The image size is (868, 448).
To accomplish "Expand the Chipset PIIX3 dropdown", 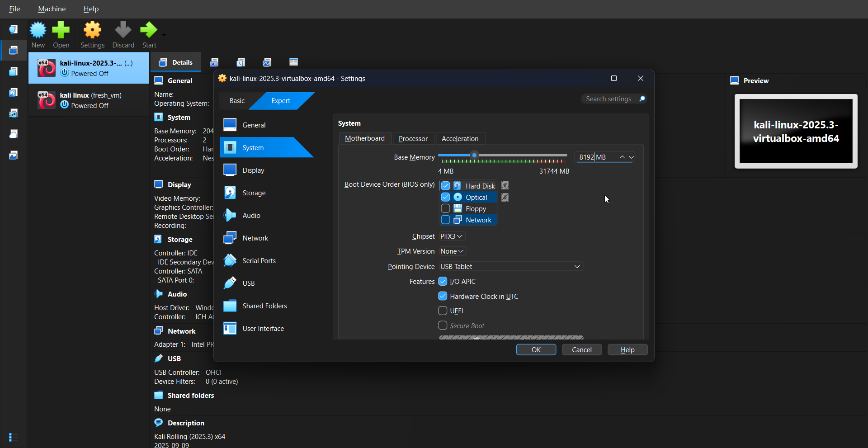I will [452, 236].
